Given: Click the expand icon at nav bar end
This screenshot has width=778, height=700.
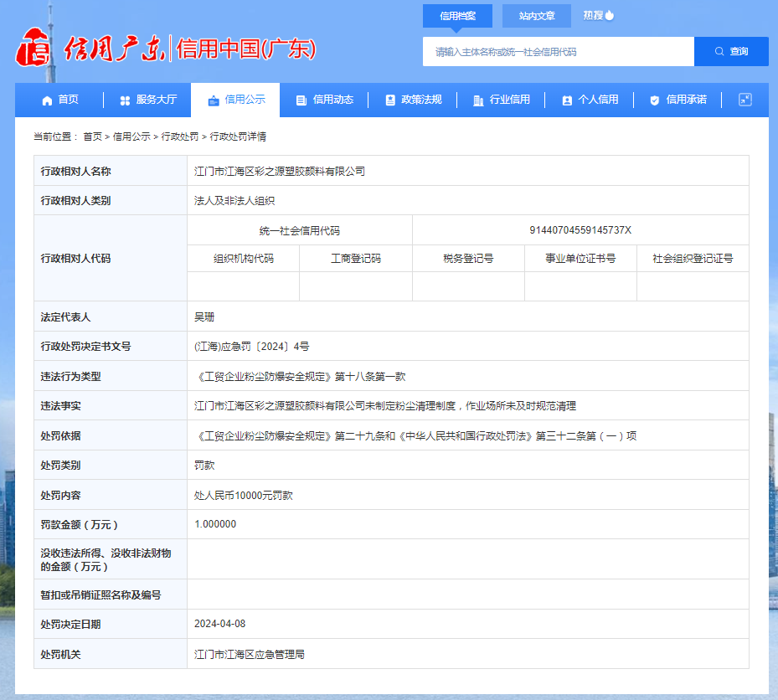Looking at the screenshot, I should 745,100.
